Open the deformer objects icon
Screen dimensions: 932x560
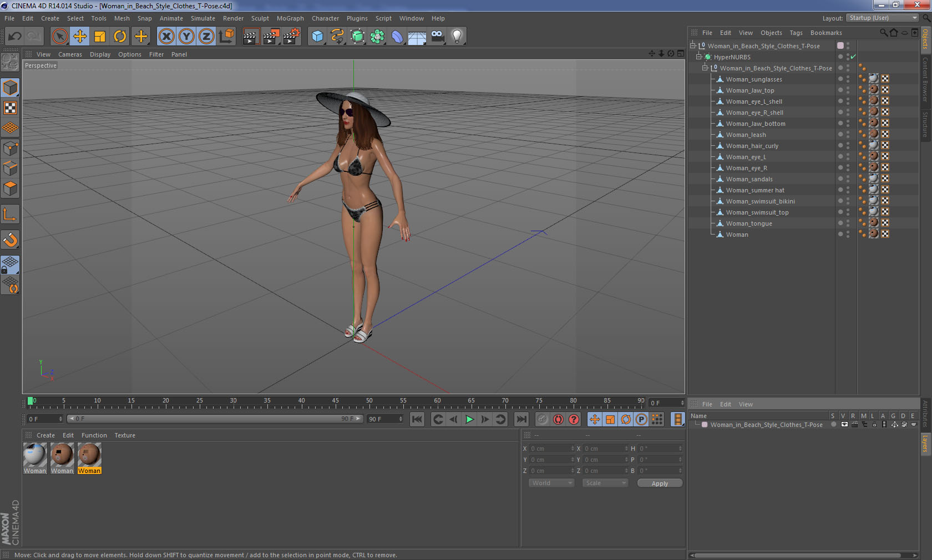(397, 37)
